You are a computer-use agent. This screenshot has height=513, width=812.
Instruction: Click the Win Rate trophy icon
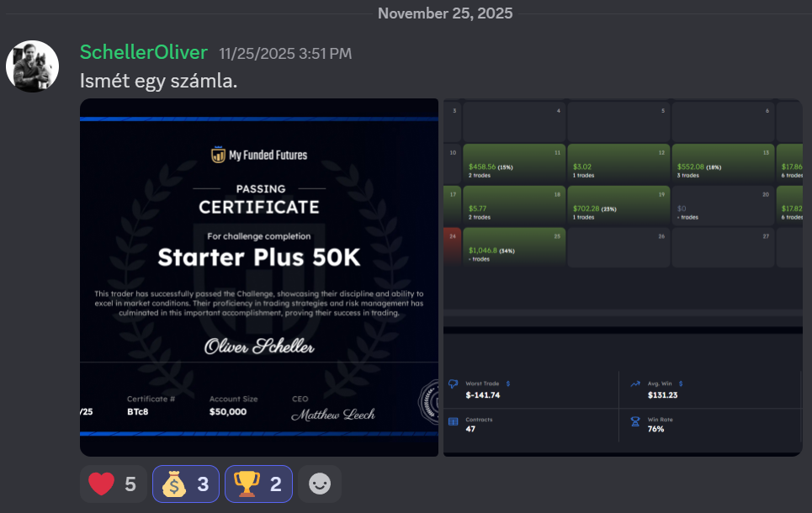635,420
